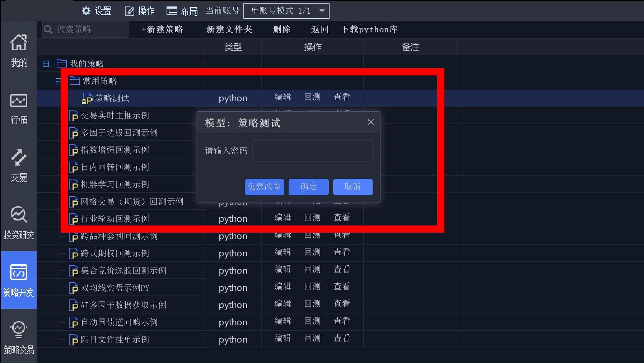Image resolution: width=644 pixels, height=363 pixels.
Task: Cancel the password dialog via 取消
Action: pyautogui.click(x=353, y=187)
